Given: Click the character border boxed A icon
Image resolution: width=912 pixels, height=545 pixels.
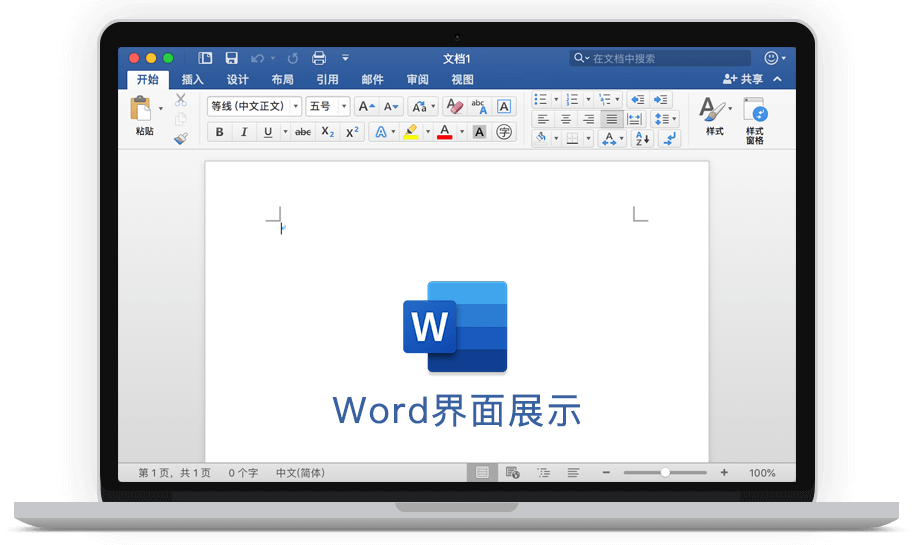Looking at the screenshot, I should [x=504, y=106].
